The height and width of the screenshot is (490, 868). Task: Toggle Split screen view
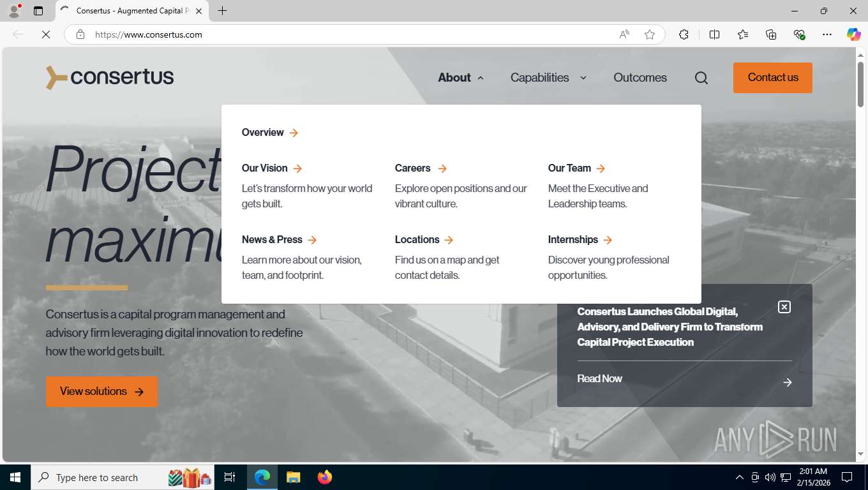(x=715, y=34)
